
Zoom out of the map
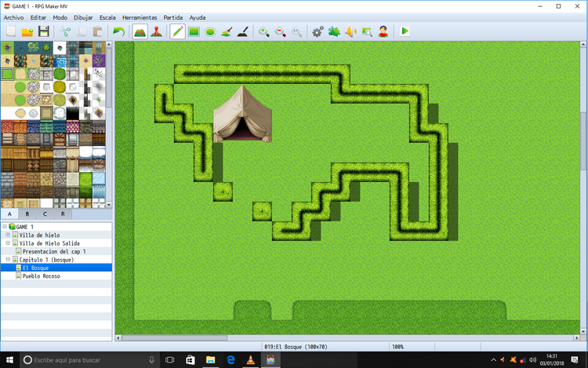[280, 31]
